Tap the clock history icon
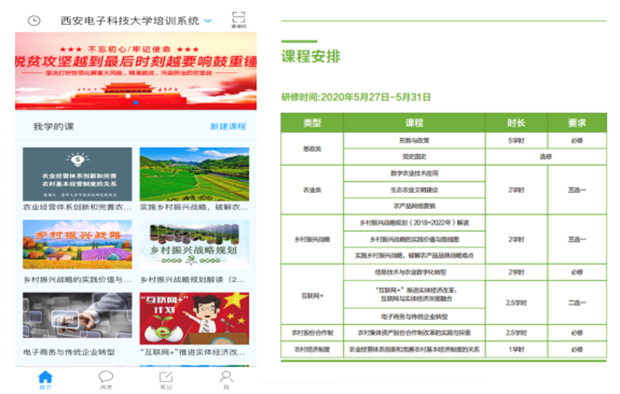 (x=34, y=21)
